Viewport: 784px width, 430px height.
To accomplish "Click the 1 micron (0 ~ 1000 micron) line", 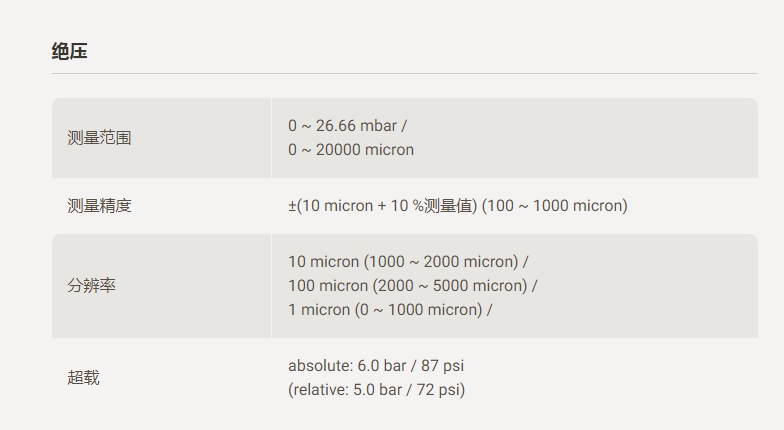I will point(386,310).
